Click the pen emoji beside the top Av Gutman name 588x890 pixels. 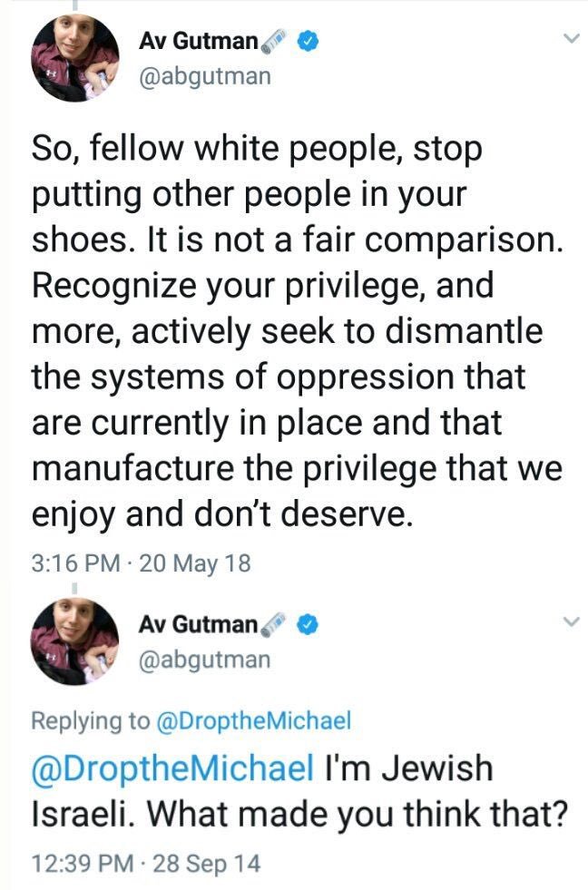[274, 42]
